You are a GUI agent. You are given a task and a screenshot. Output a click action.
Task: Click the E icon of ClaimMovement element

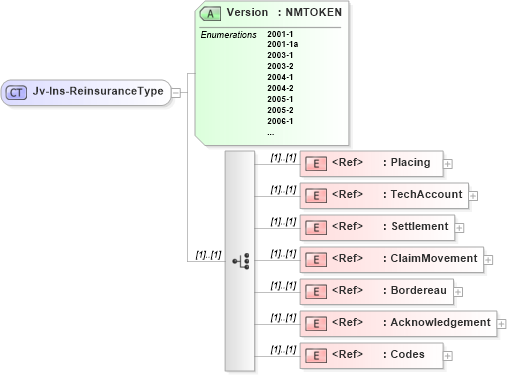[316, 260]
